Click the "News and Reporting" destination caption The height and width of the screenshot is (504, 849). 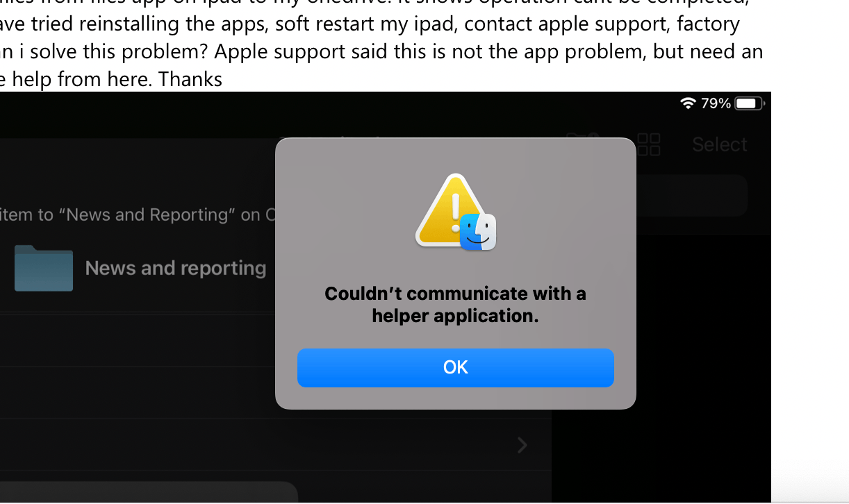138,215
